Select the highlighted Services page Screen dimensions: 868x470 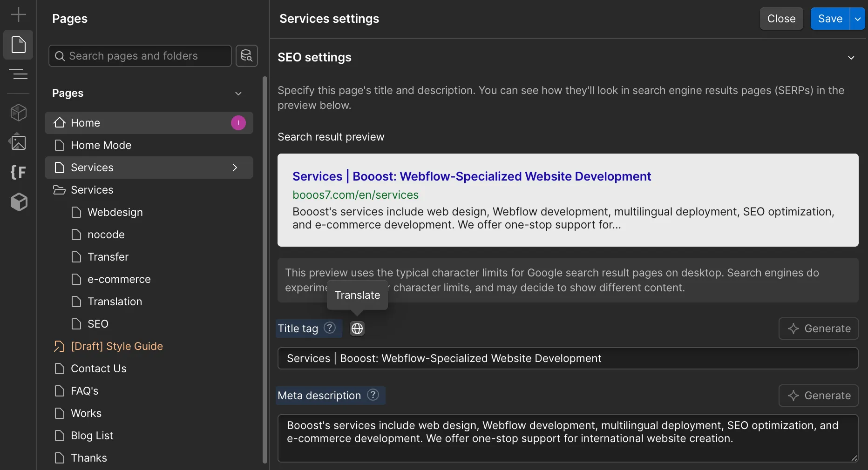tap(149, 168)
